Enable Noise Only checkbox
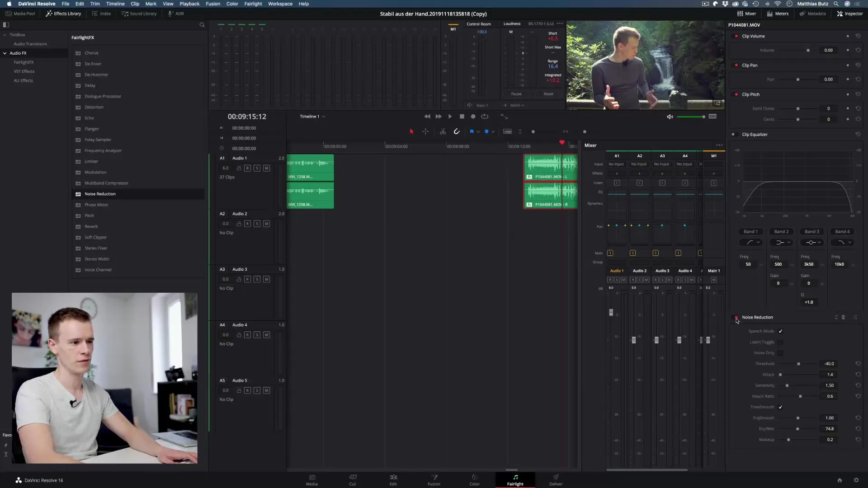The image size is (868, 488). point(780,353)
